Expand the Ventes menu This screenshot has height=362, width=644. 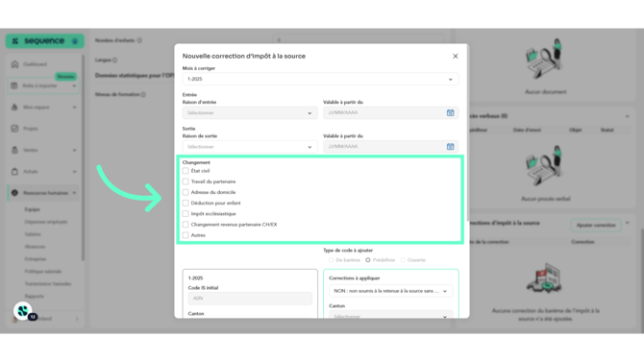74,150
